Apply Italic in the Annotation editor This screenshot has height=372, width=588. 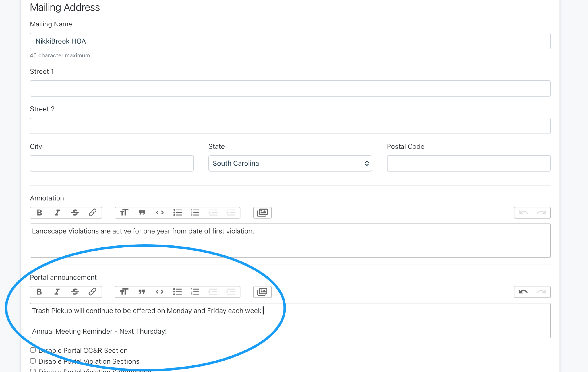point(57,213)
